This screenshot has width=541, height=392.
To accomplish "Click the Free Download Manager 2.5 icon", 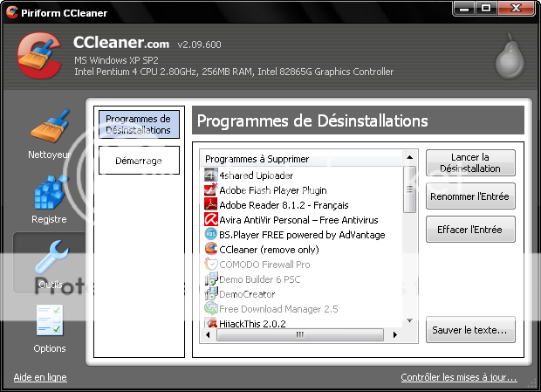I will pos(211,308).
